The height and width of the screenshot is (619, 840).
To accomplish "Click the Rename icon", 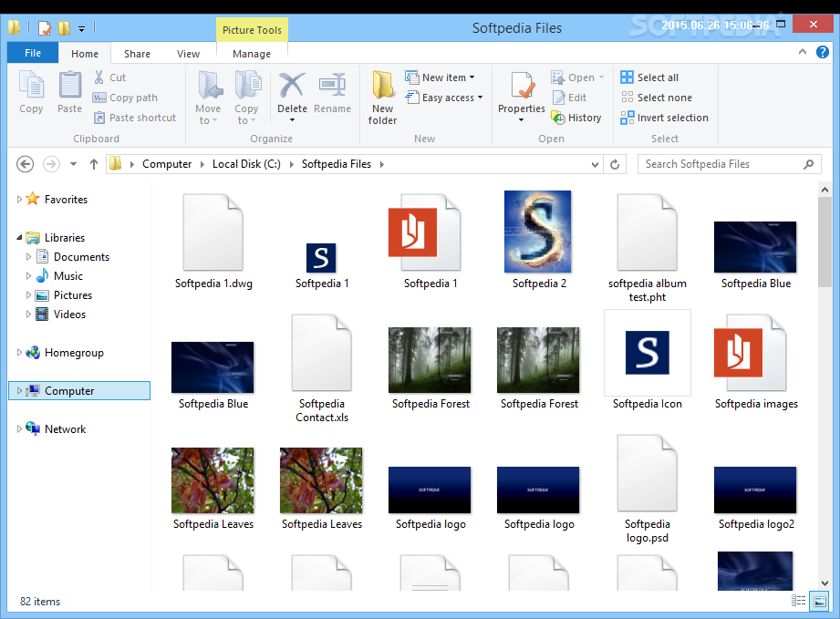I will (x=332, y=85).
